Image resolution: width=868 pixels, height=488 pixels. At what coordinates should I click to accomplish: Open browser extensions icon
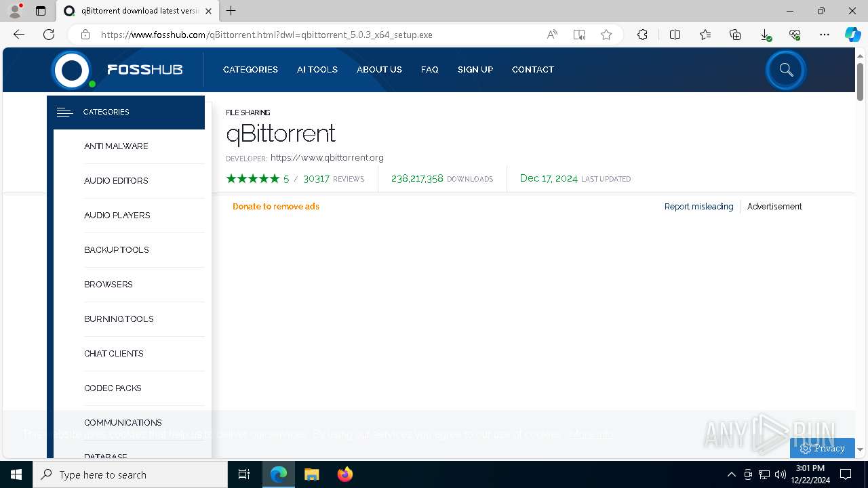point(642,35)
